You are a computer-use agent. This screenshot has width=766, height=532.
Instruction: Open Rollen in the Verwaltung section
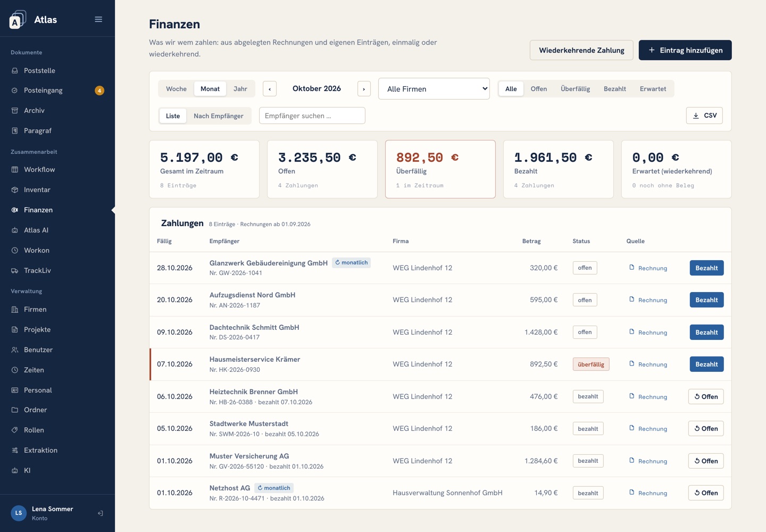click(x=57, y=430)
